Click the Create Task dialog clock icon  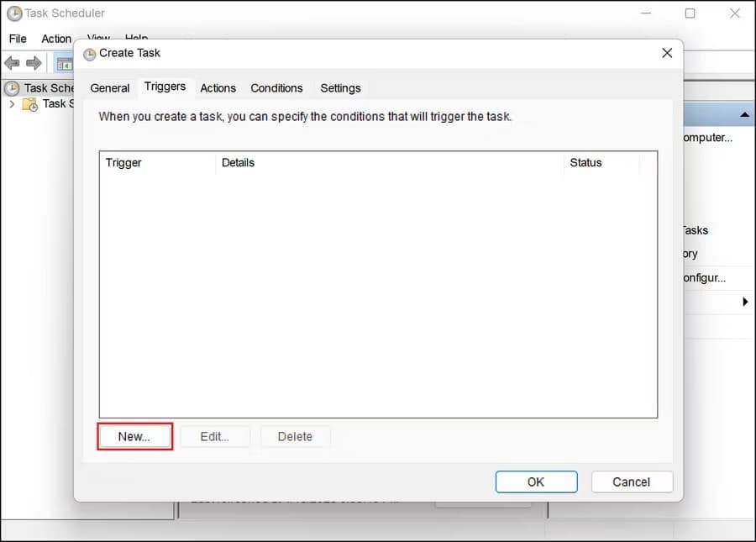pos(89,54)
